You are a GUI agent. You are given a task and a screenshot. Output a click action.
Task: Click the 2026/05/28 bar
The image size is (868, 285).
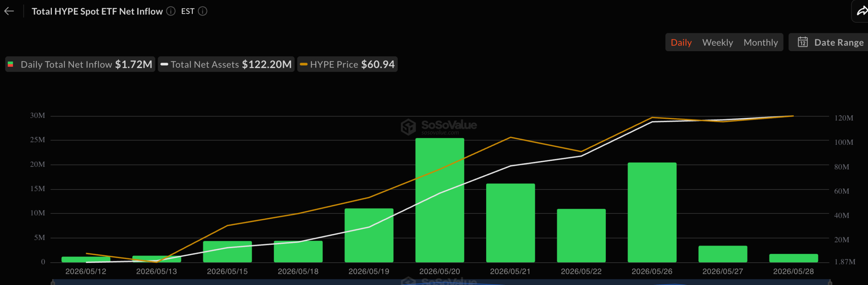793,258
